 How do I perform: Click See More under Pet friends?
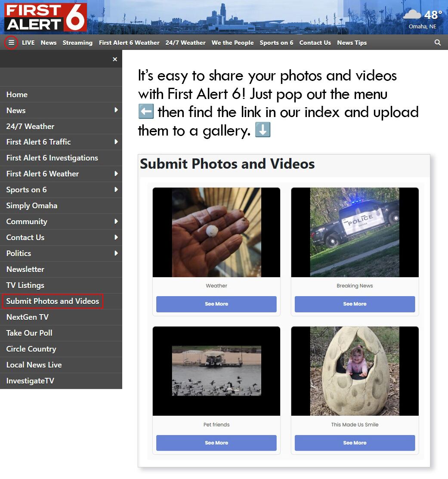point(216,443)
